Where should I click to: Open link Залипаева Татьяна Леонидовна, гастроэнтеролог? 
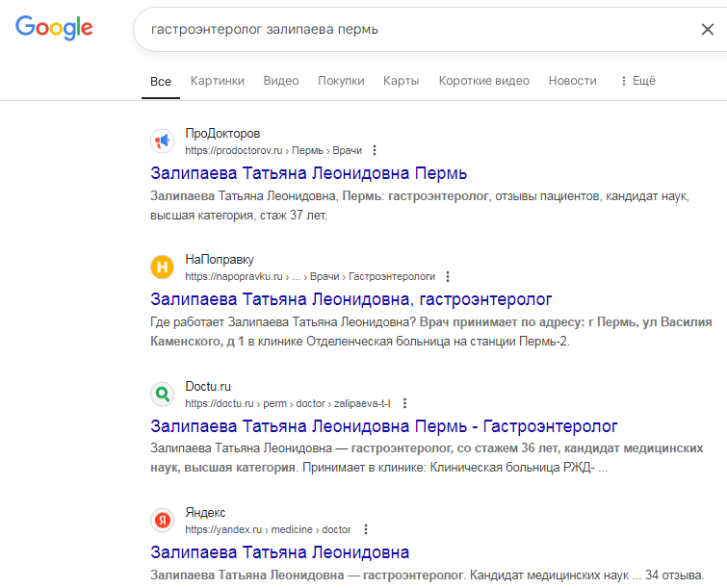[351, 299]
